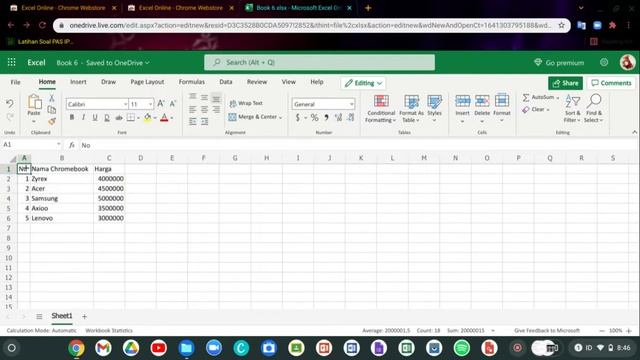Open the Calibri font name dropdown
Image resolution: width=640 pixels, height=360 pixels.
click(x=125, y=104)
